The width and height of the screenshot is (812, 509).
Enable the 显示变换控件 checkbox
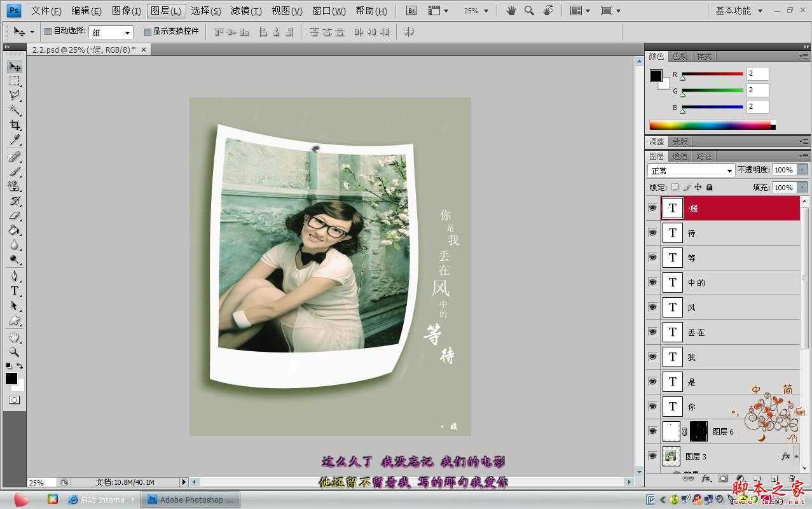tap(148, 31)
